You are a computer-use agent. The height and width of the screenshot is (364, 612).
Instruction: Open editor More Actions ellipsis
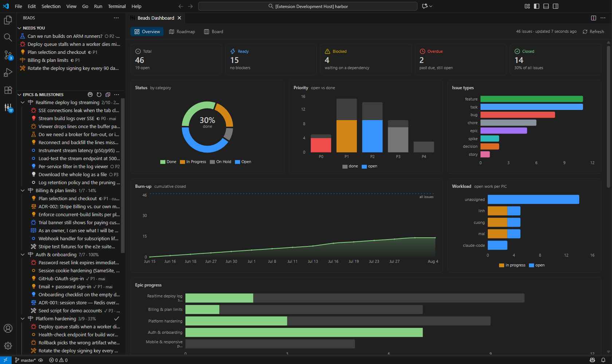coord(603,18)
